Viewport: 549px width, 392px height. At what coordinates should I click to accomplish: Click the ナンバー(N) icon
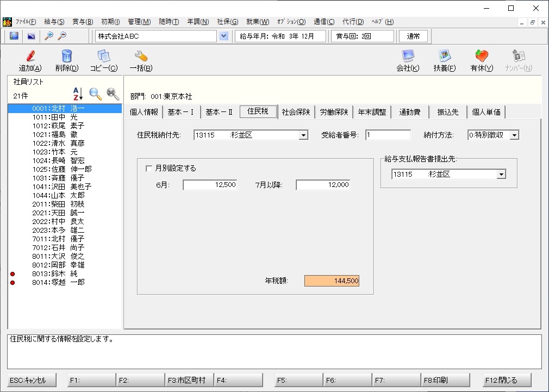pyautogui.click(x=519, y=56)
